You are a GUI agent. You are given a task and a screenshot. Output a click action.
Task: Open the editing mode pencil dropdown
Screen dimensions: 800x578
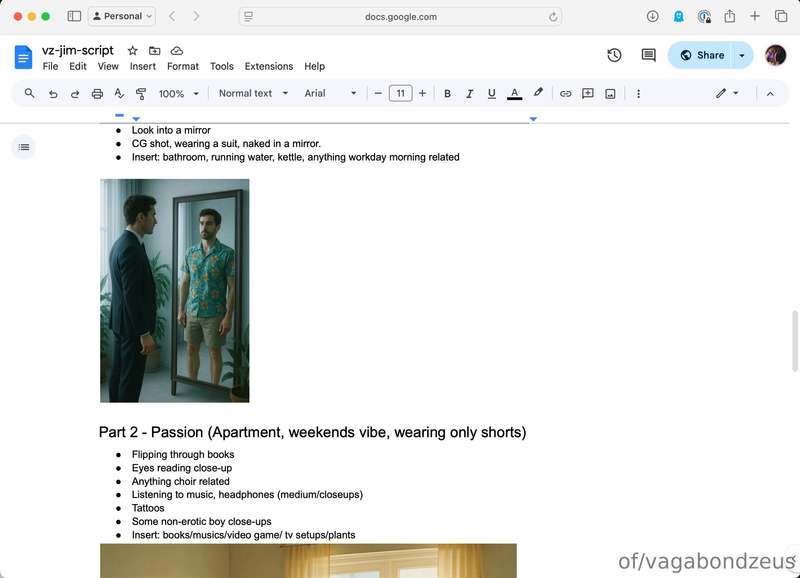click(x=727, y=93)
